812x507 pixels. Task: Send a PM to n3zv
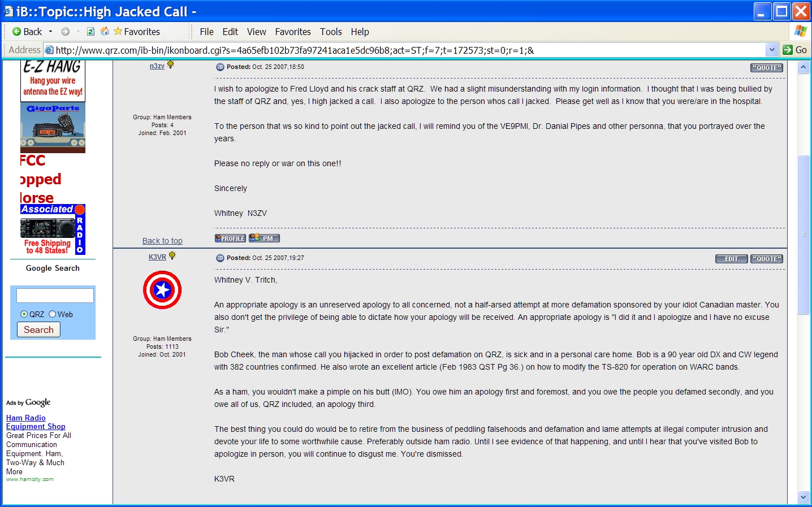tap(264, 238)
